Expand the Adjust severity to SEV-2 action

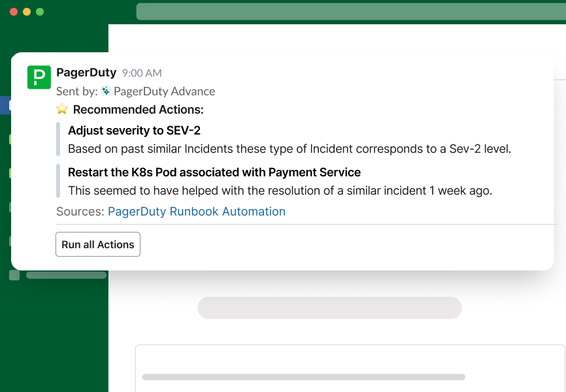click(x=134, y=130)
